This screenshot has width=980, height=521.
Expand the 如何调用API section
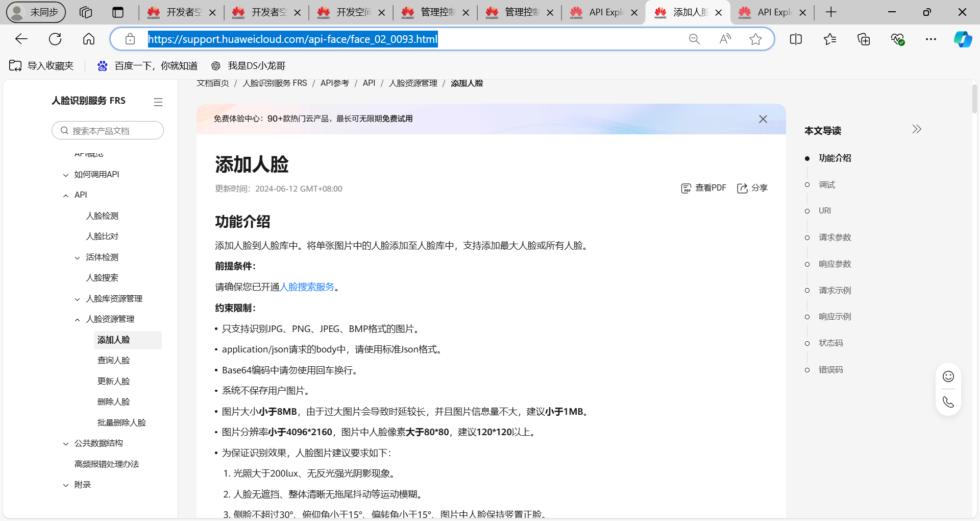click(x=66, y=175)
